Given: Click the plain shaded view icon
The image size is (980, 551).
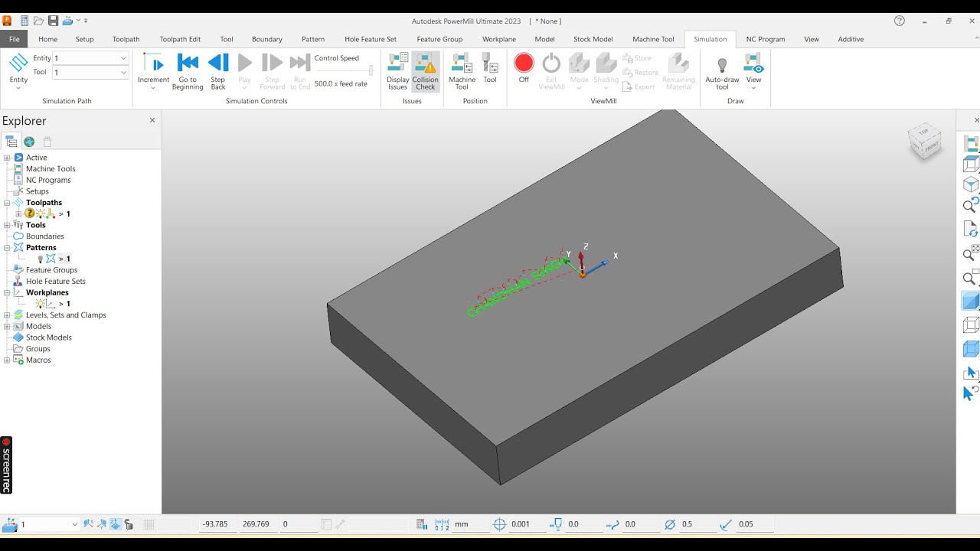Looking at the screenshot, I should point(971,301).
